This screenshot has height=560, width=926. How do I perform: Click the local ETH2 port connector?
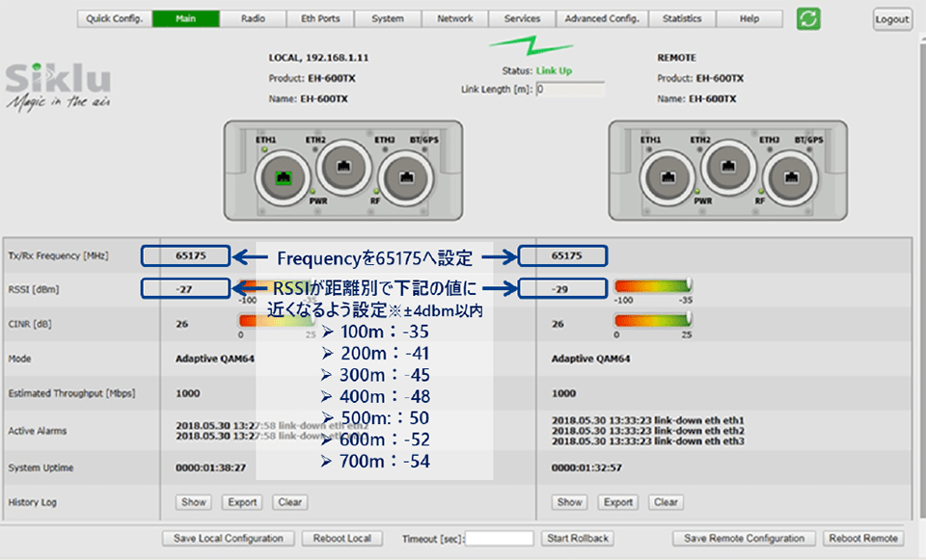pyautogui.click(x=343, y=167)
